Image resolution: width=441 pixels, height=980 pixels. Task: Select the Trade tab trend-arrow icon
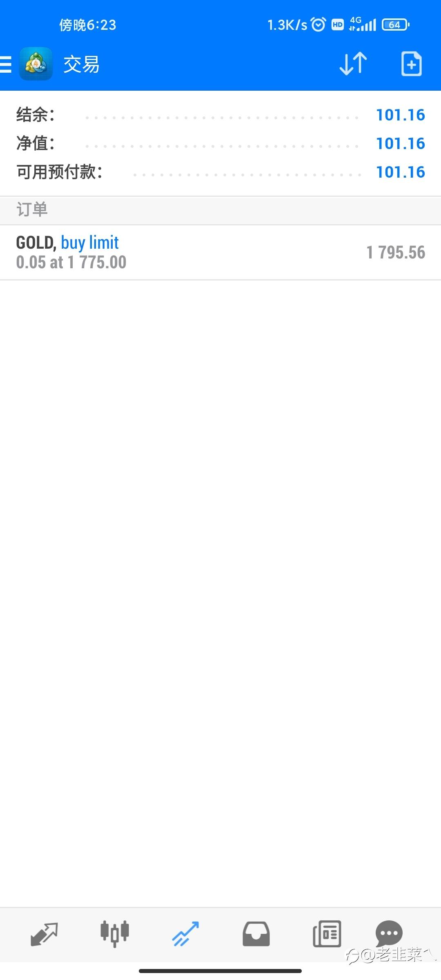185,933
